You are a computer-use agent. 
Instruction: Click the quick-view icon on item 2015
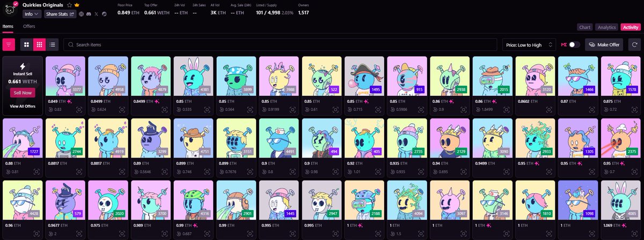point(507,109)
